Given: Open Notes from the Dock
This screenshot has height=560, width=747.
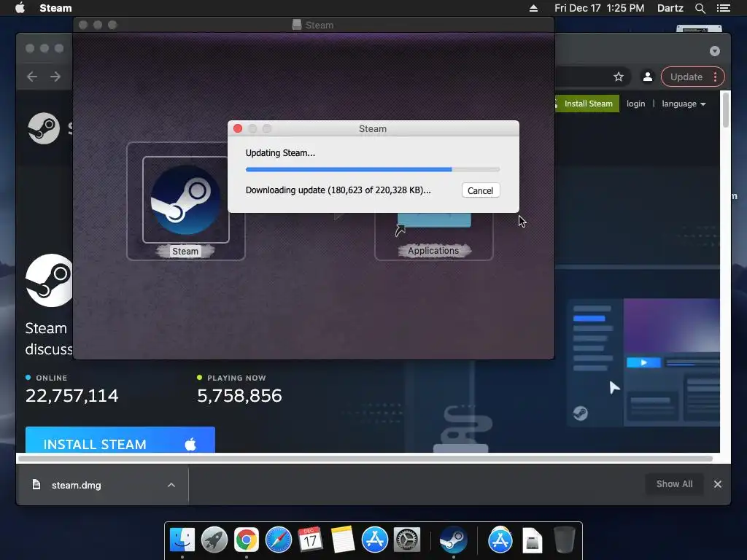Looking at the screenshot, I should (x=343, y=540).
